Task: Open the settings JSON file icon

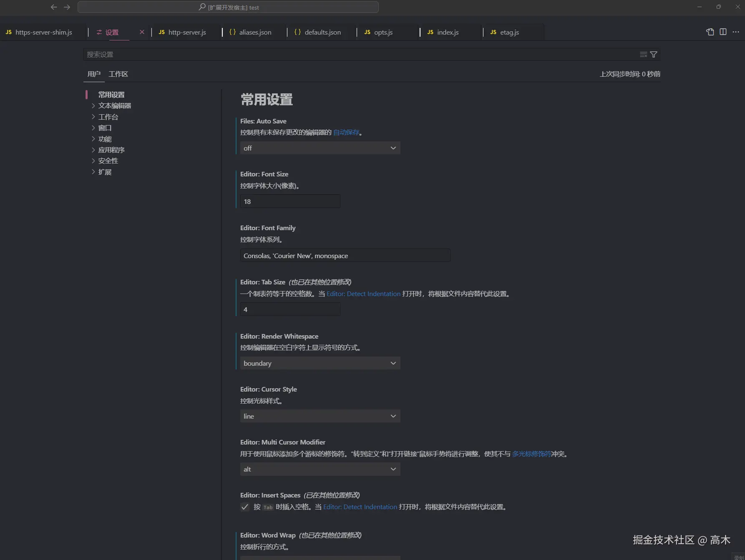Action: pyautogui.click(x=710, y=32)
